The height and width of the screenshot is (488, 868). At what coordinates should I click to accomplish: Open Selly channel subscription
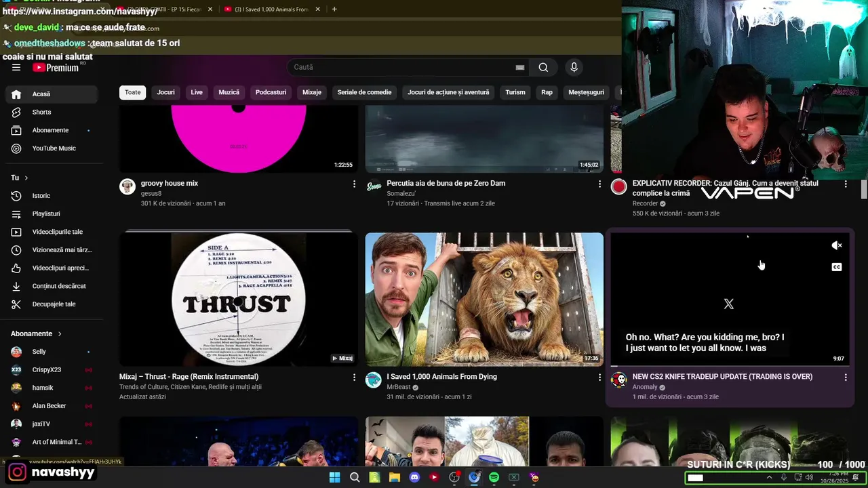click(52, 352)
